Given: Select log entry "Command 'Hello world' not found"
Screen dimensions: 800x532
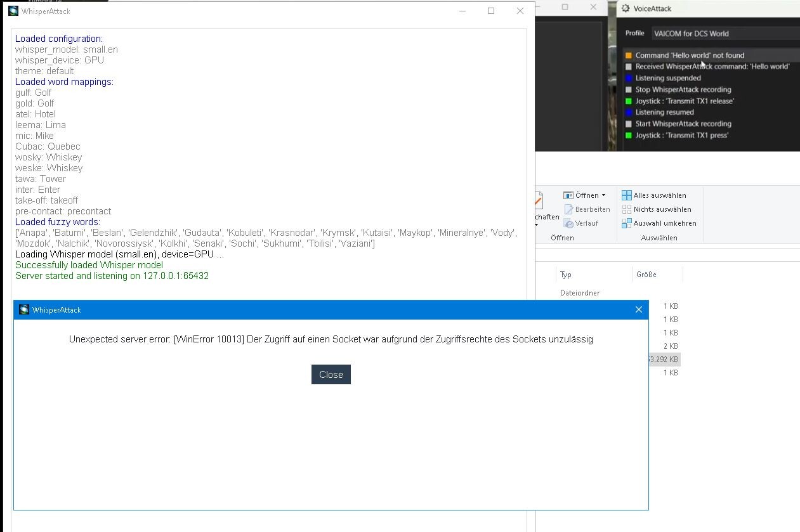Looking at the screenshot, I should click(x=690, y=55).
